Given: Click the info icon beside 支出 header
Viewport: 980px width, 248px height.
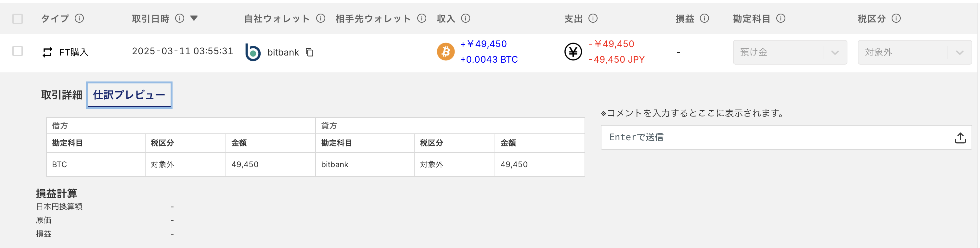Looking at the screenshot, I should pyautogui.click(x=593, y=18).
